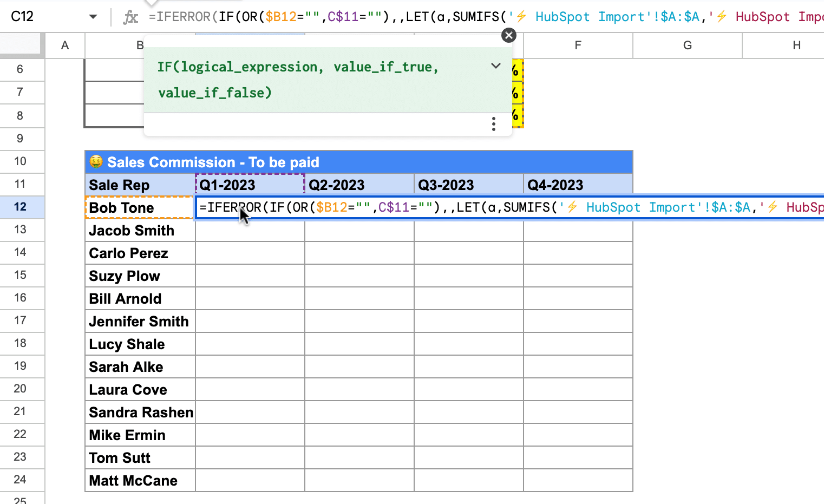Click the Q1-2023 header cell
The width and height of the screenshot is (824, 504).
pos(250,185)
